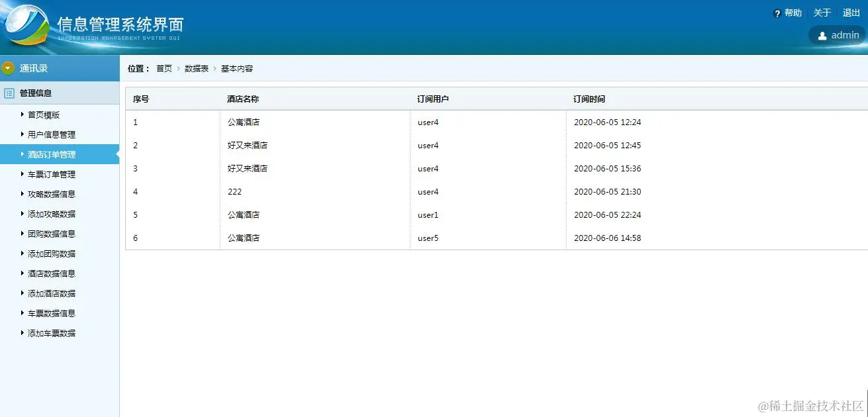This screenshot has width=868, height=417.
Task: Click timestamp 2020-06-05 12:45
Action: (x=607, y=146)
